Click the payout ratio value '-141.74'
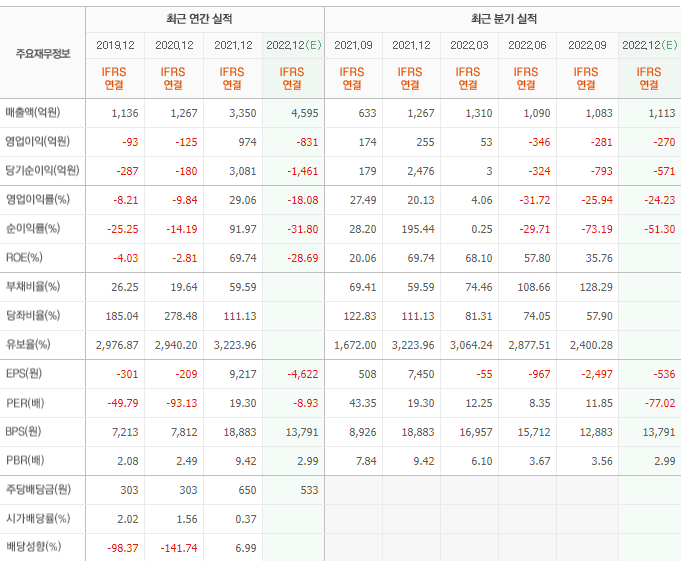Viewport: 689px width, 561px height. click(179, 548)
